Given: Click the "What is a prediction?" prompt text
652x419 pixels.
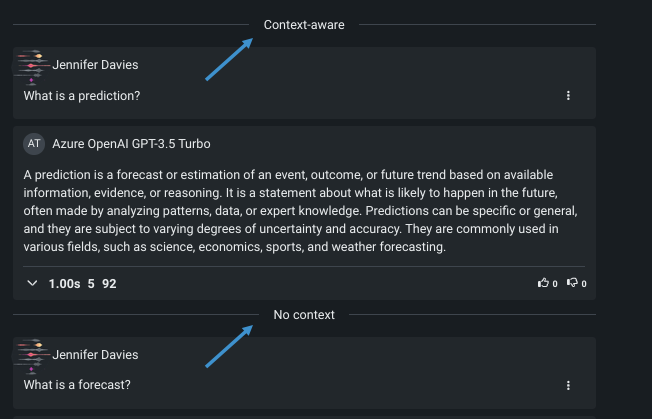Looking at the screenshot, I should (x=82, y=96).
